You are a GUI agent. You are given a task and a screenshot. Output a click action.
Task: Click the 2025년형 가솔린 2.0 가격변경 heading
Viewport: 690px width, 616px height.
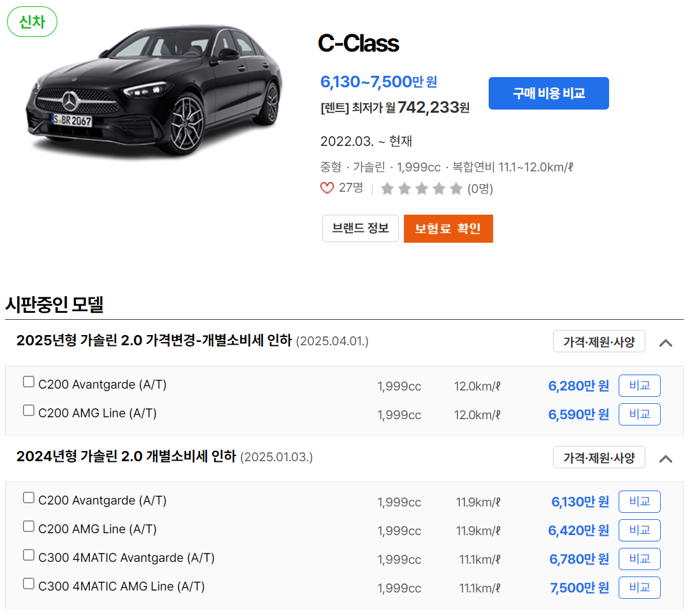pos(154,341)
